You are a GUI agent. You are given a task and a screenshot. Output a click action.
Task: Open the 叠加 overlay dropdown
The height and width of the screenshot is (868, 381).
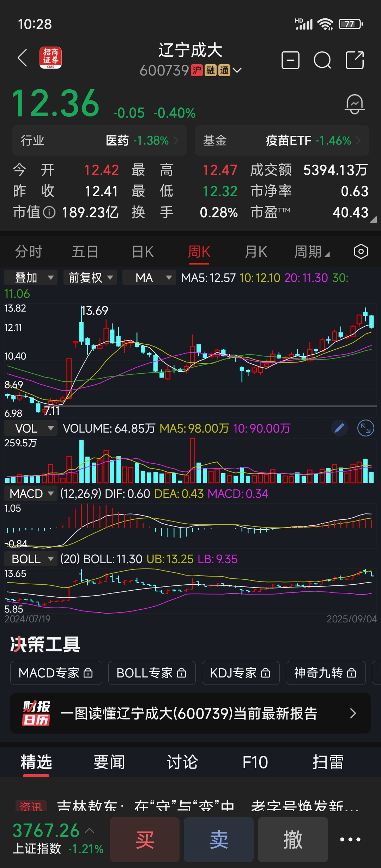(x=31, y=278)
